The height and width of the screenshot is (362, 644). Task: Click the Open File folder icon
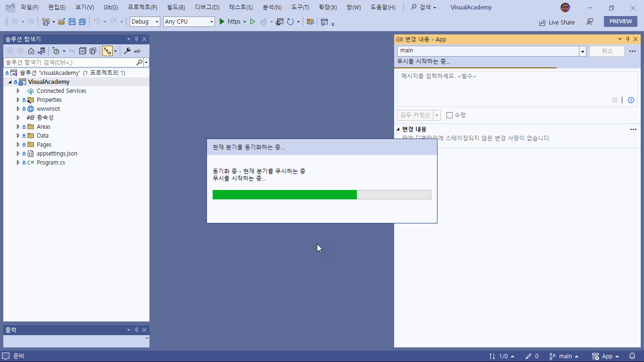[x=61, y=22]
